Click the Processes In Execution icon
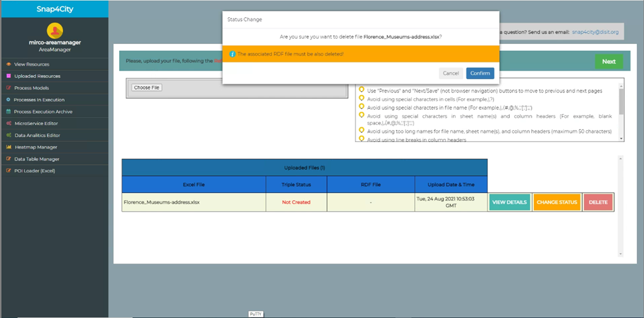 [8, 100]
